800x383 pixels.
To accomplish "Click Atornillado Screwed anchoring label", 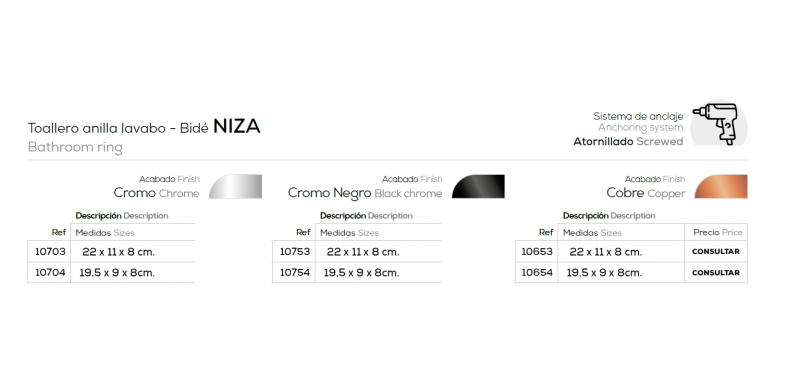I will pos(628,142).
